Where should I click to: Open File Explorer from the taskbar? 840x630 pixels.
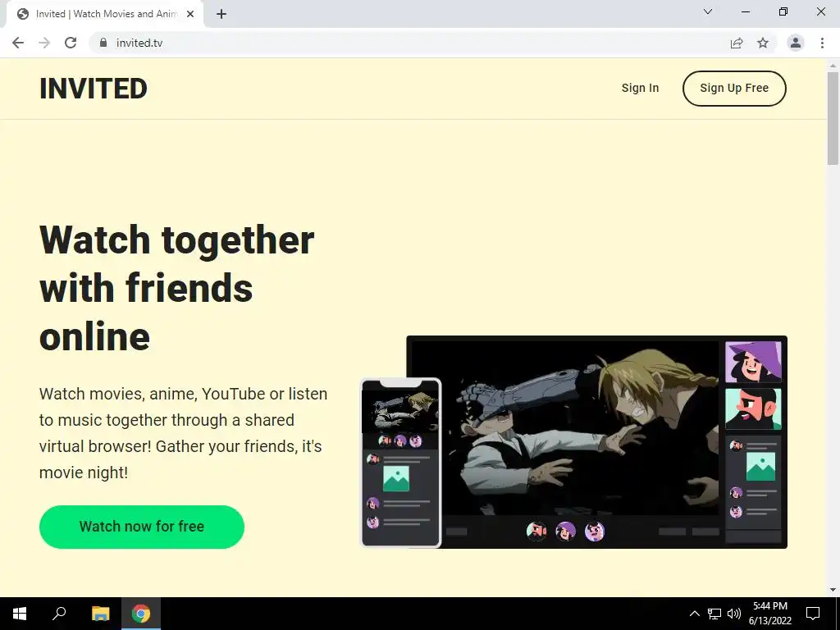(100, 614)
